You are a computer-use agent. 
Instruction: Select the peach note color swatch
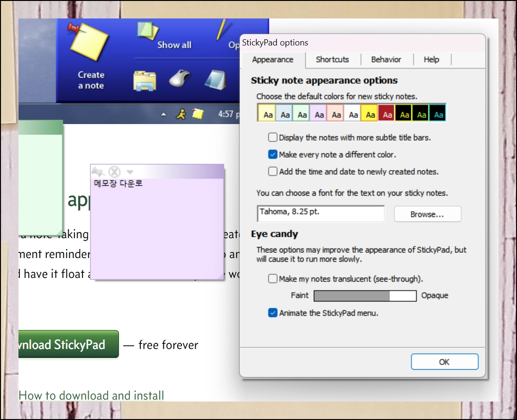tap(336, 113)
